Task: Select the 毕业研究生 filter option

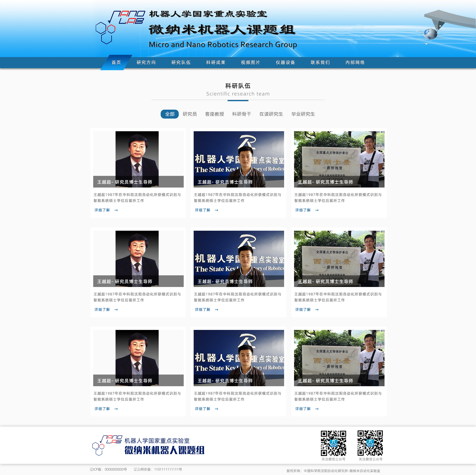Action: [x=303, y=114]
